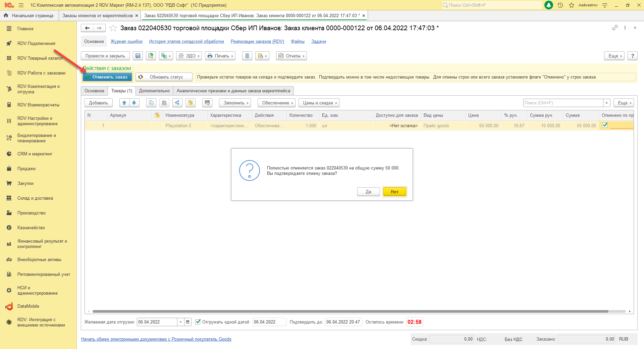Click the split row icon in table toolbar

pyautogui.click(x=177, y=103)
